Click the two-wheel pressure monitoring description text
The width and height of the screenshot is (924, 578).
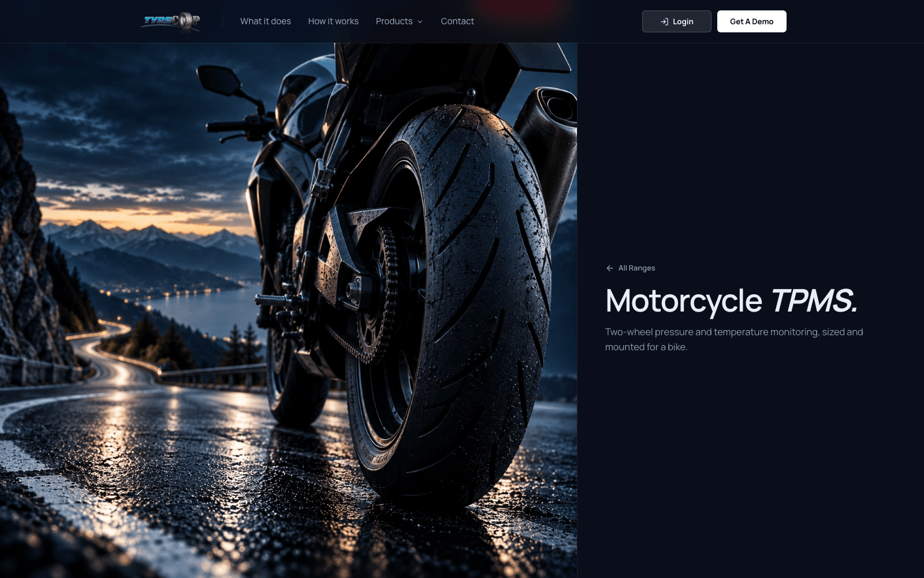coord(734,339)
